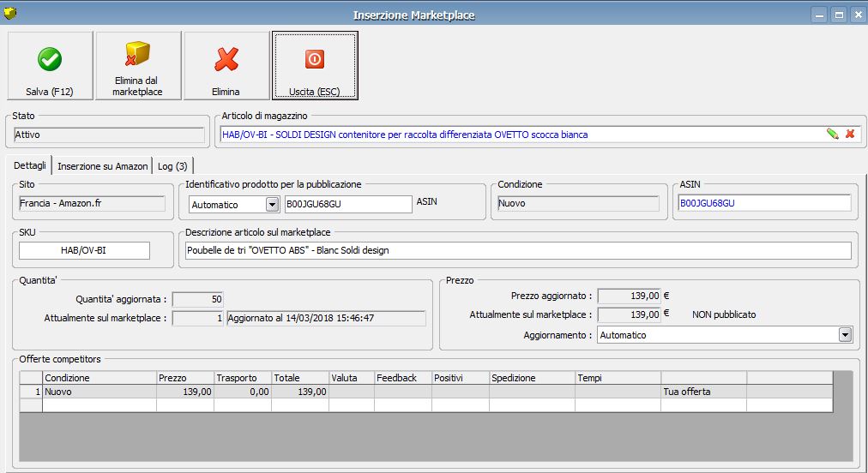Click the Quantita' aggiornata field 50
Image resolution: width=868 pixels, height=473 pixels.
[197, 299]
